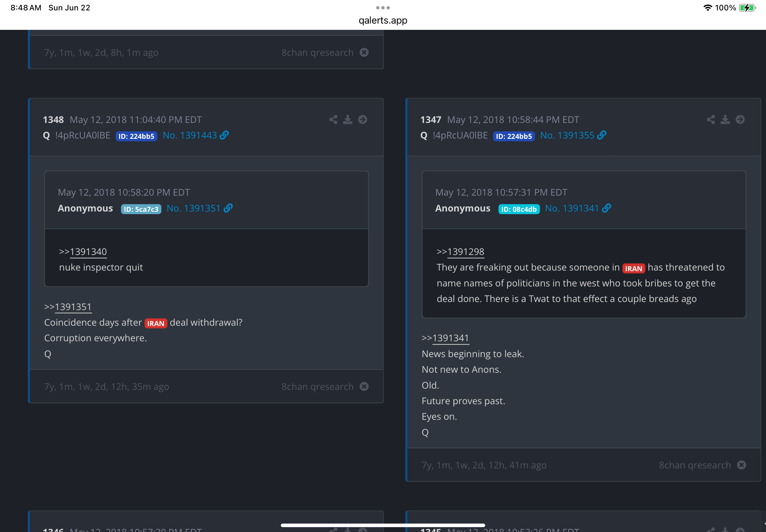The width and height of the screenshot is (766, 532).
Task: Follow reply reference >>1391341
Action: pos(446,338)
